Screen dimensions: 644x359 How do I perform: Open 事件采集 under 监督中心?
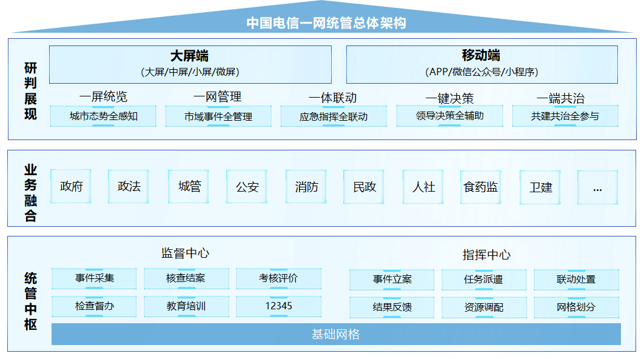click(94, 279)
